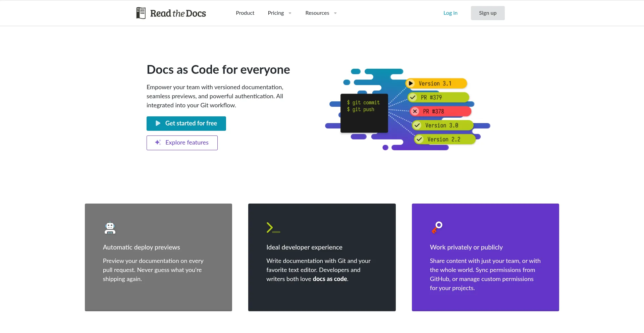This screenshot has height=333, width=644.
Task: Click the terminal prompt icon on developer card
Action: coord(273,228)
